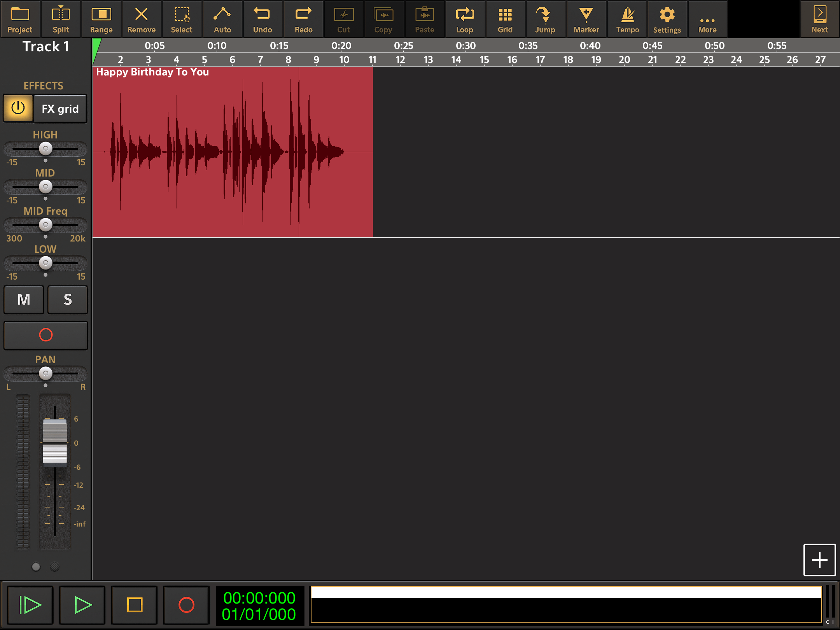
Task: Mute Track 1 with M button
Action: pos(24,299)
